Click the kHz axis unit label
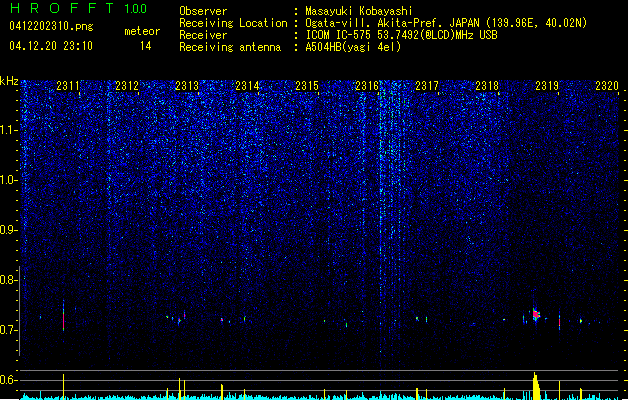This screenshot has width=629, height=400. click(x=9, y=81)
